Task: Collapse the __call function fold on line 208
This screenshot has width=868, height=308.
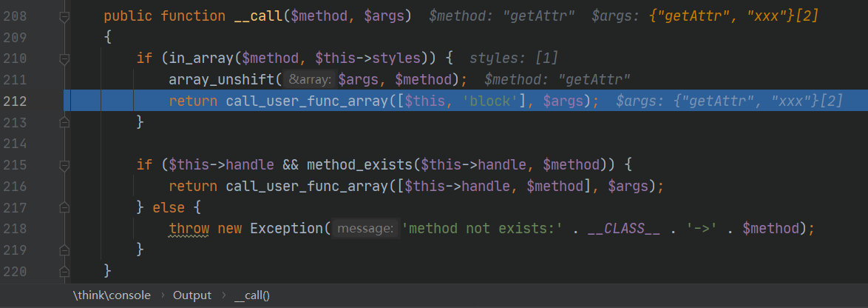Action: click(x=65, y=17)
